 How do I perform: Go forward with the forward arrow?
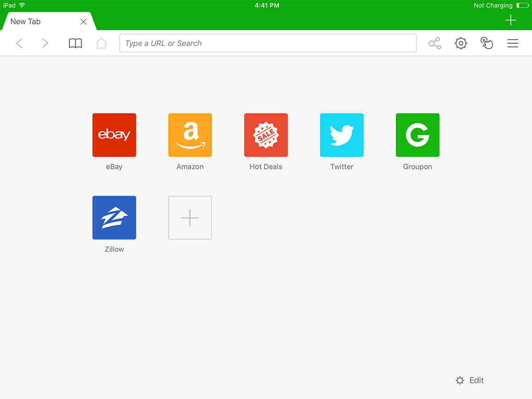pos(45,43)
